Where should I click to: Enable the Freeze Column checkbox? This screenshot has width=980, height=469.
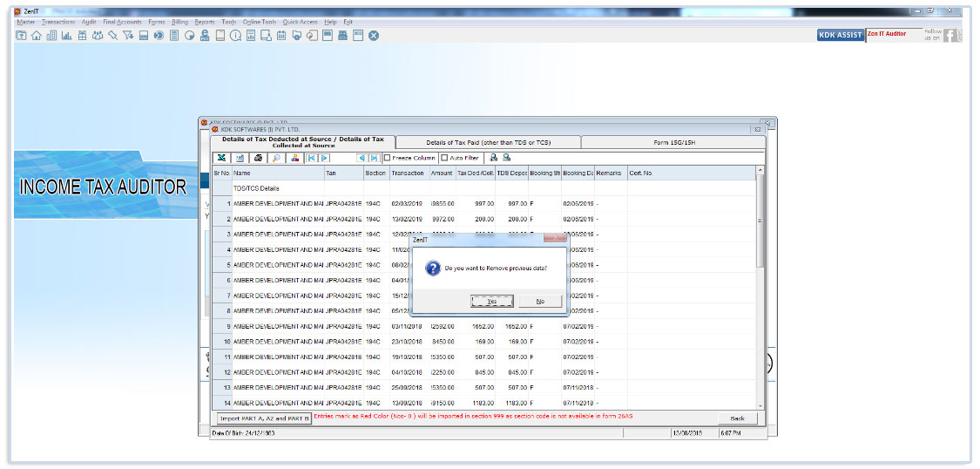[x=387, y=158]
